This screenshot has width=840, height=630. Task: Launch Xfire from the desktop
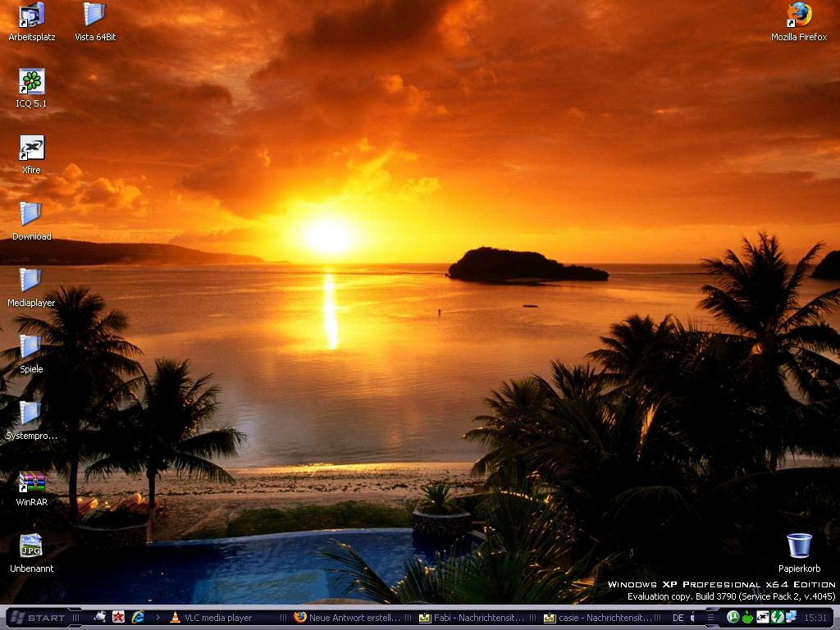tap(31, 148)
